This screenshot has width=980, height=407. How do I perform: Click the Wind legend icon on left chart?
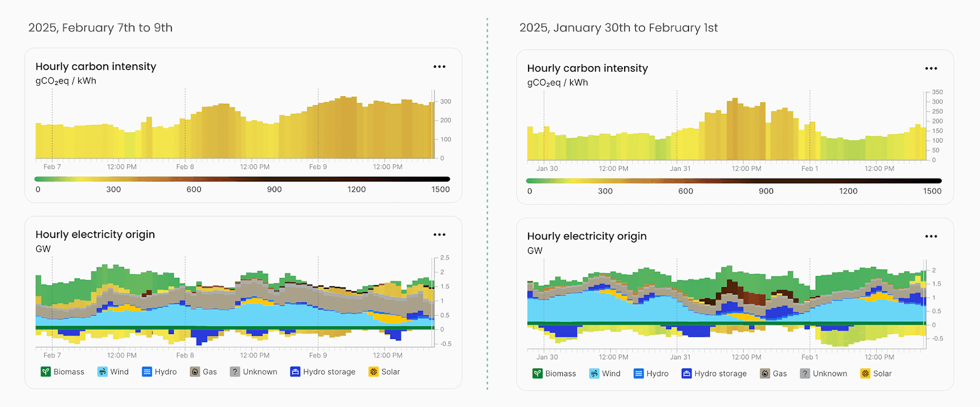pyautogui.click(x=101, y=372)
